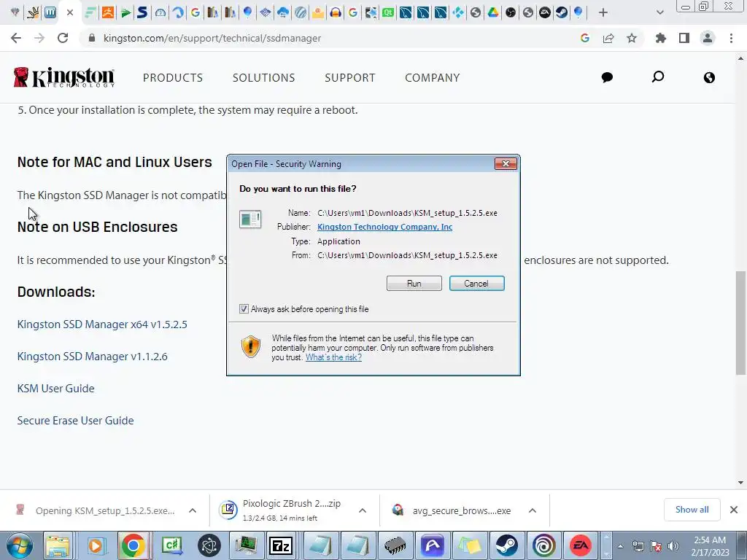Open the Chrome profile avatar
Viewport: 747px width, 560px height.
708,38
